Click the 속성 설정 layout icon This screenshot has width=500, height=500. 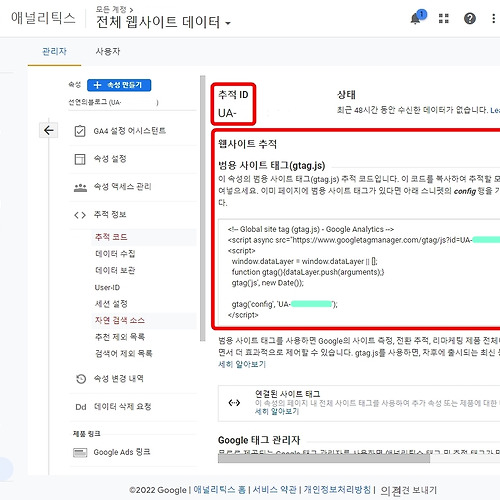80,159
